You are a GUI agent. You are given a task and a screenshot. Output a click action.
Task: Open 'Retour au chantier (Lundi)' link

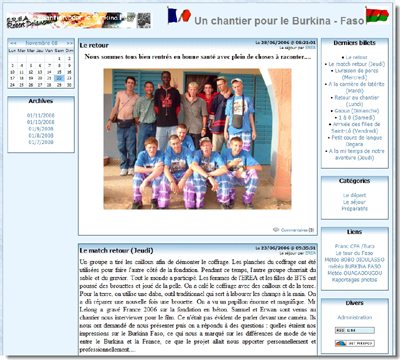pos(356,101)
